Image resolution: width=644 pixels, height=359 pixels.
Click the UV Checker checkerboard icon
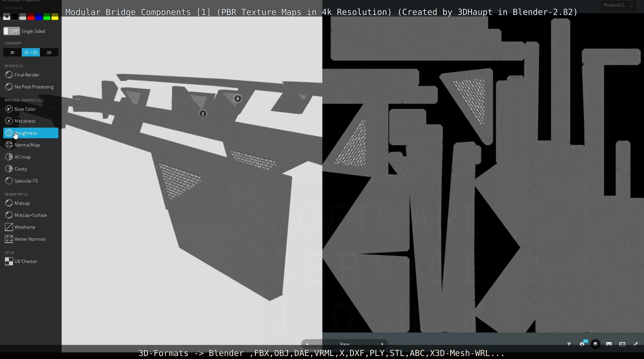pos(9,262)
